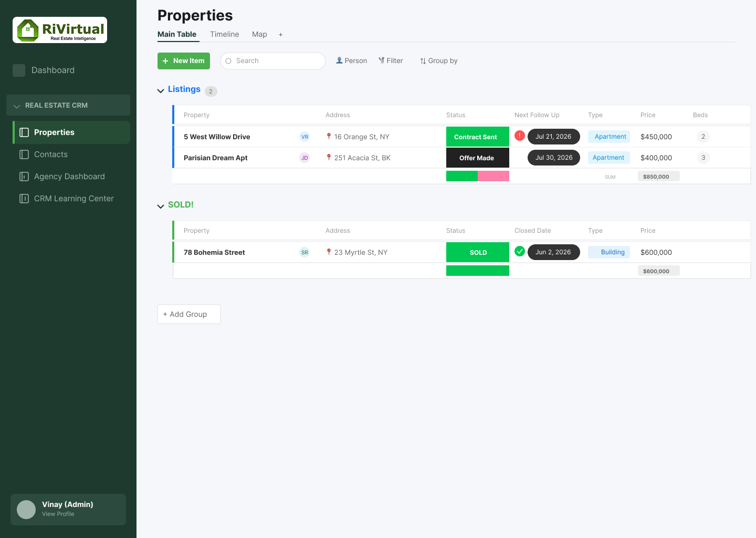Image resolution: width=756 pixels, height=538 pixels.
Task: Add a new view with plus tab
Action: tap(281, 35)
